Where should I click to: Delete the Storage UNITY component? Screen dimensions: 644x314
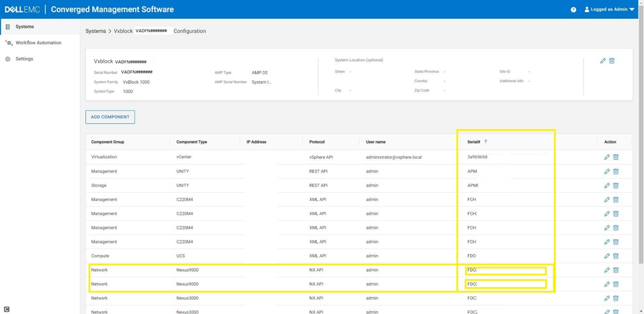(x=615, y=185)
